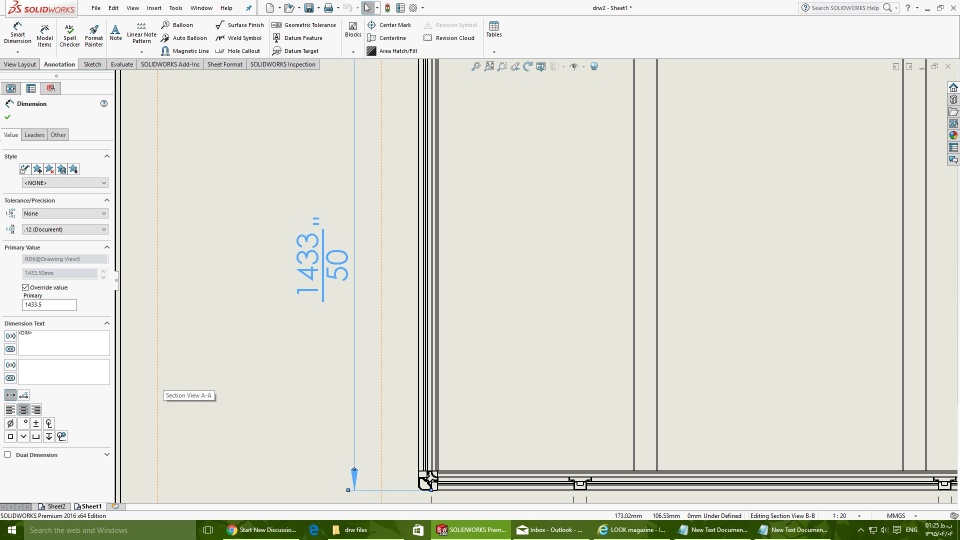960x540 pixels.
Task: Switch to the View Layout tab
Action: (x=20, y=64)
